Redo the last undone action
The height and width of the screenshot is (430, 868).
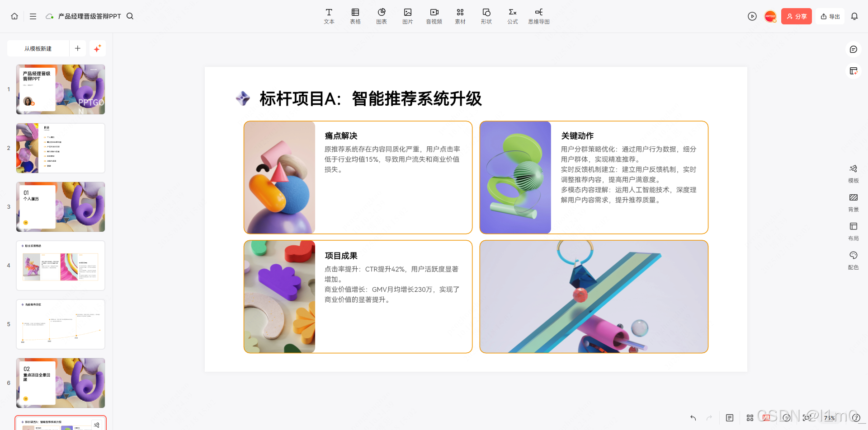click(x=709, y=418)
